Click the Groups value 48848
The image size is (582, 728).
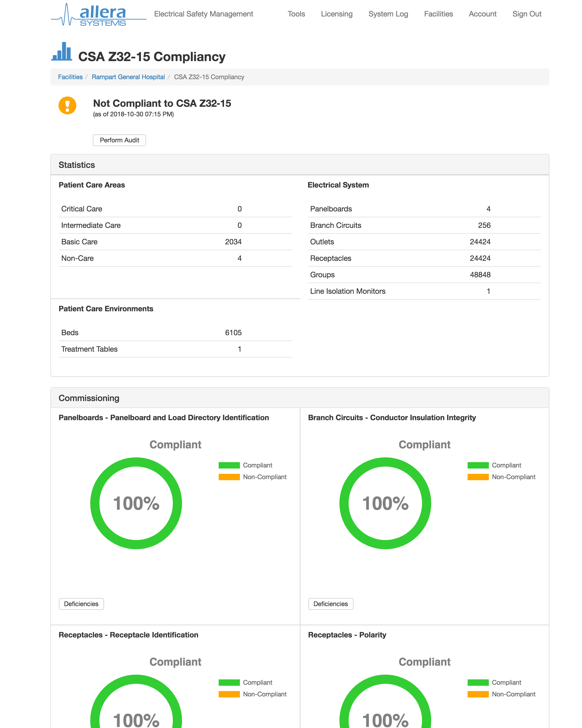[480, 275]
